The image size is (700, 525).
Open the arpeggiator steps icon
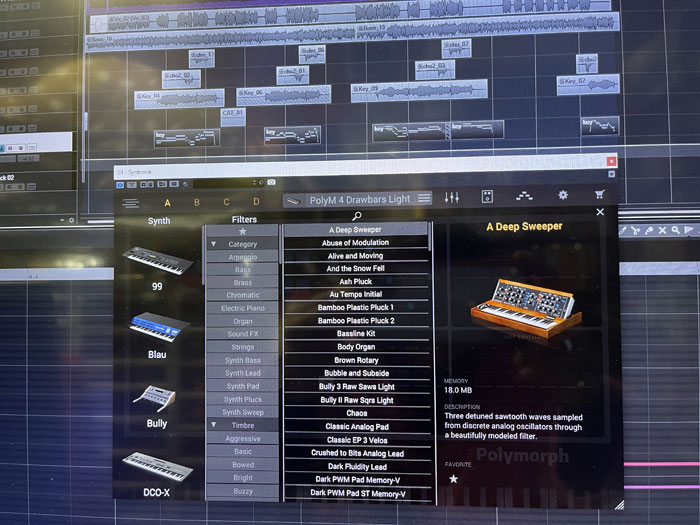click(x=524, y=196)
